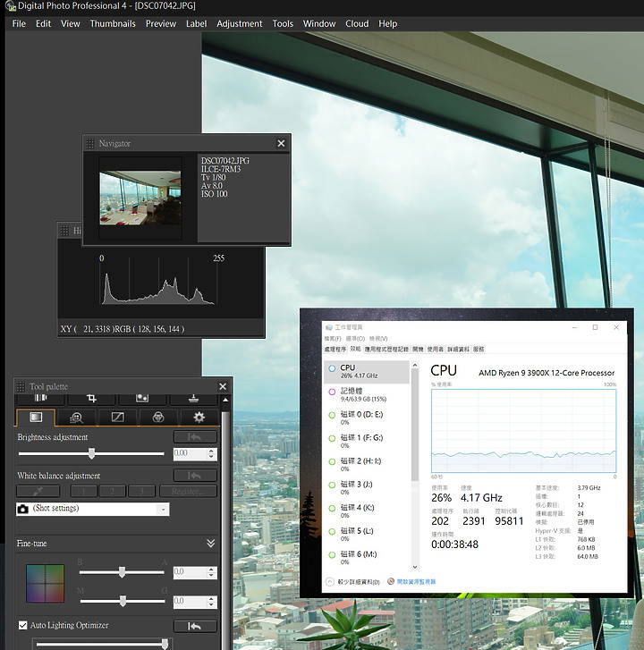Increase Brightness value with up stepper
Screen dimensions: 644x650
211,451
